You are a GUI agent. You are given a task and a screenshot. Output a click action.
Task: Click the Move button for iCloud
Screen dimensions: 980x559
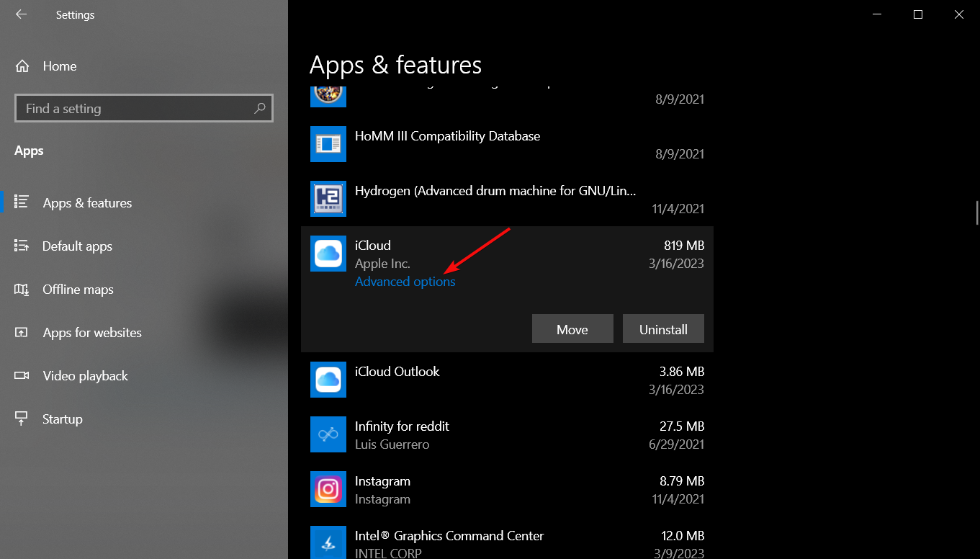[572, 328]
